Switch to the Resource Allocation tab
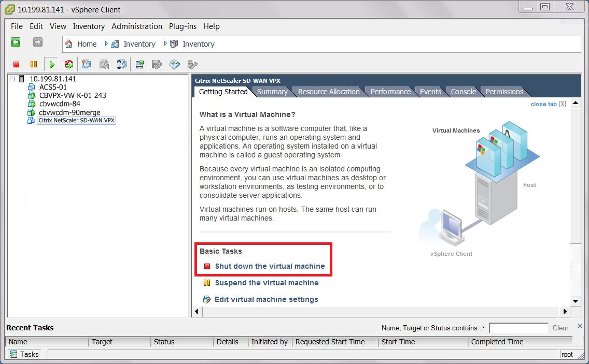Image resolution: width=589 pixels, height=364 pixels. click(x=329, y=92)
